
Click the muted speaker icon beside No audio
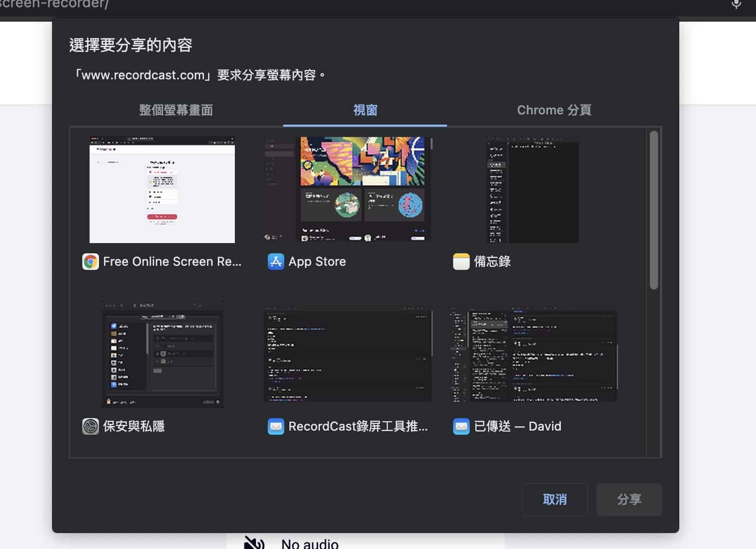(x=254, y=543)
